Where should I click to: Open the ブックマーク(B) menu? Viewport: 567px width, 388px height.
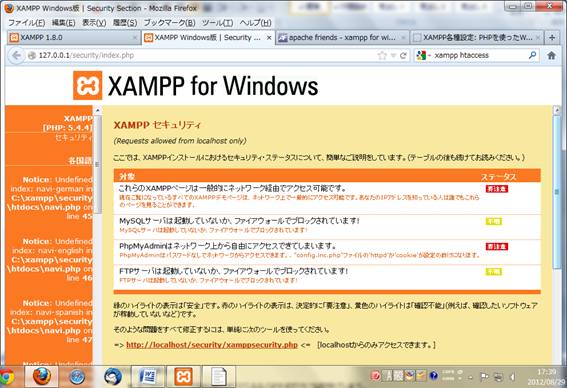coord(169,23)
